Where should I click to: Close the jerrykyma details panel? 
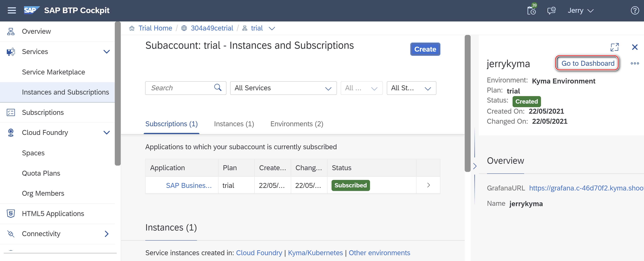tap(634, 47)
